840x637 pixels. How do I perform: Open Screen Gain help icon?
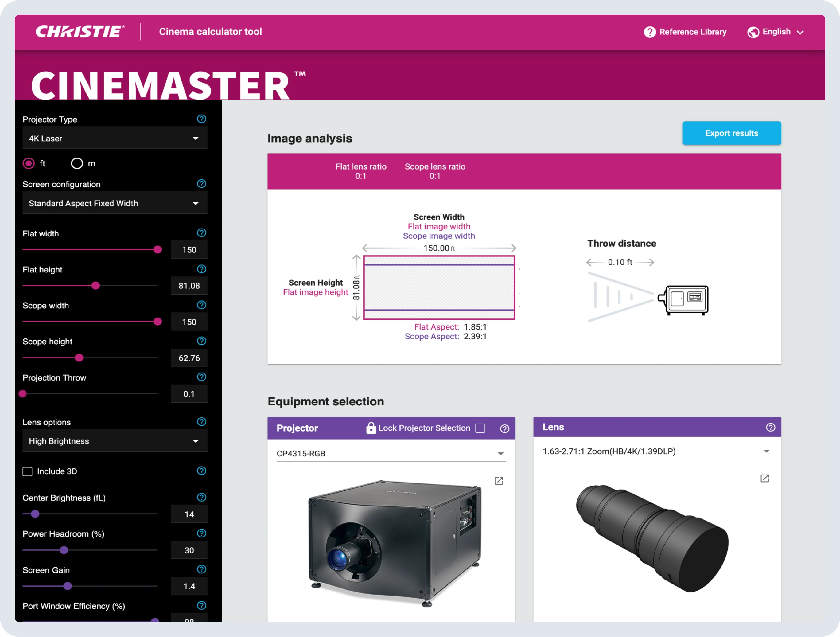[202, 569]
